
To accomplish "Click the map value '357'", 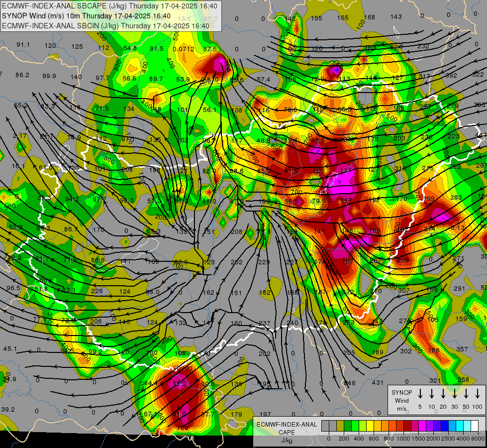I will (x=462, y=349).
